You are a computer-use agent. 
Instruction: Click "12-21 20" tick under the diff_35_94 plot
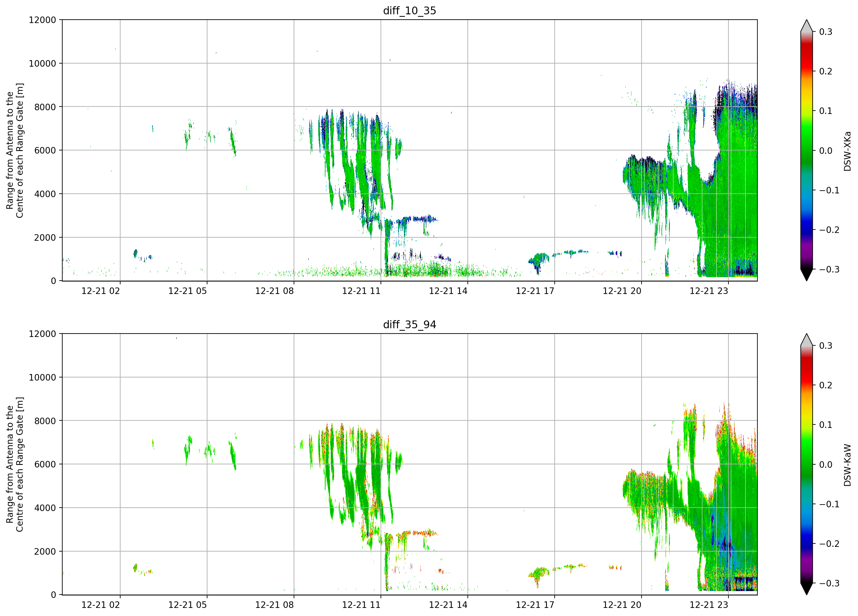click(622, 605)
